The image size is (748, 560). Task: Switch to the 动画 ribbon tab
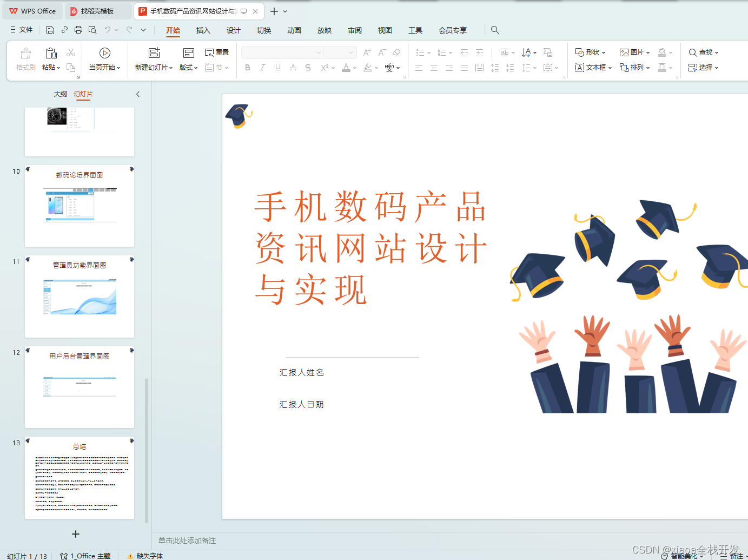(x=294, y=30)
